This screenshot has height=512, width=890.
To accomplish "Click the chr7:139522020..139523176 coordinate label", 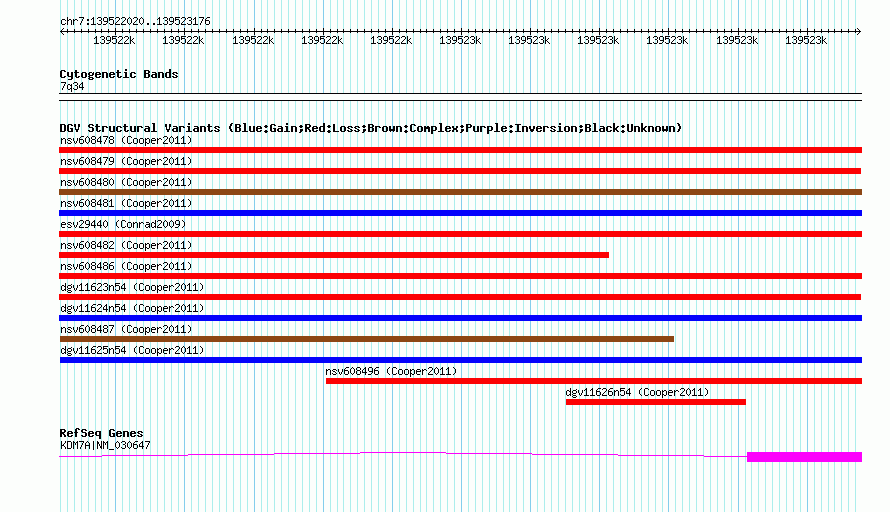I will (x=135, y=21).
